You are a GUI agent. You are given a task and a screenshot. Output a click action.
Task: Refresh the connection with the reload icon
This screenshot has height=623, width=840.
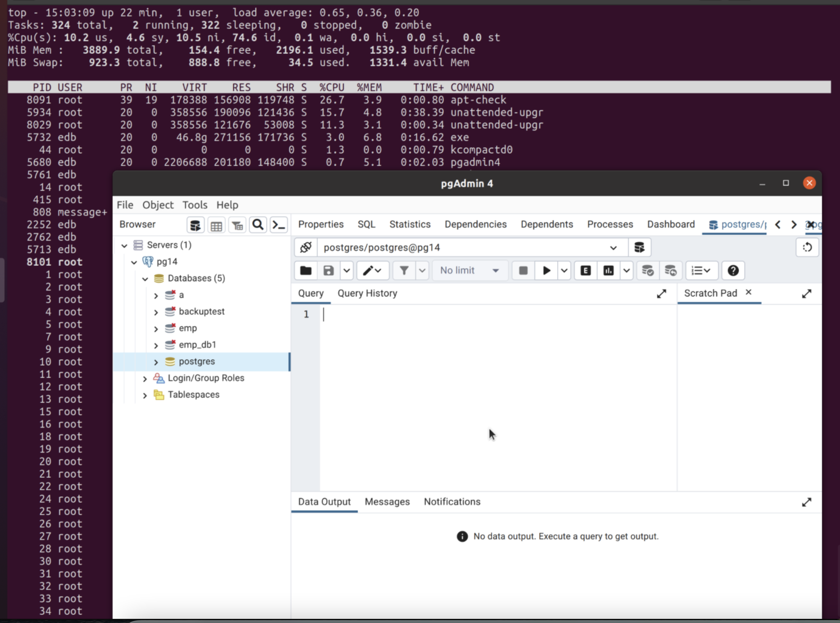coord(807,247)
